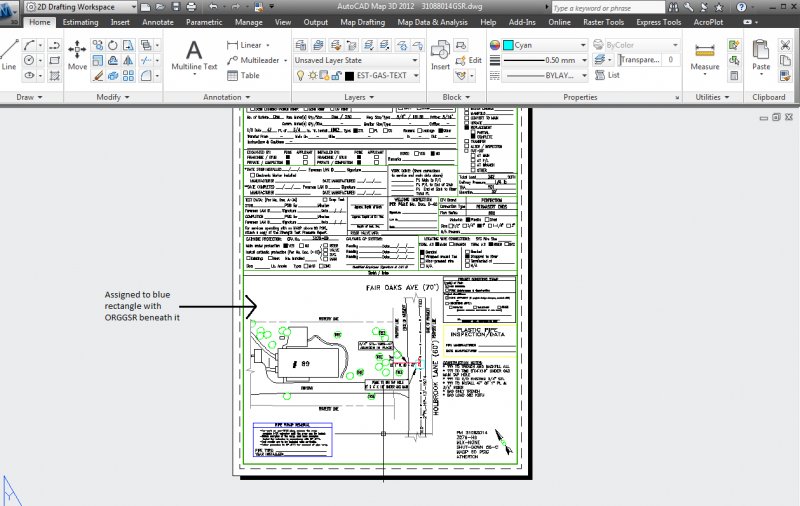Click the Paste clipboard icon
The height and width of the screenshot is (506, 800).
pyautogui.click(x=761, y=56)
